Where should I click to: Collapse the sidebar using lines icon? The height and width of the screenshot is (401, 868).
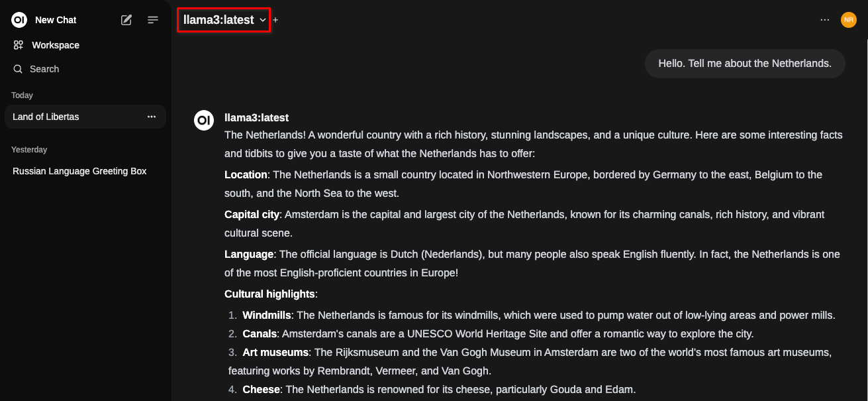point(153,20)
